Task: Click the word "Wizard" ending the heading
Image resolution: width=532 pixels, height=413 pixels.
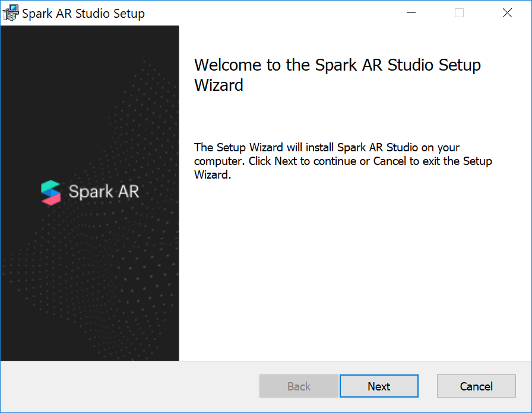Action: tap(219, 85)
